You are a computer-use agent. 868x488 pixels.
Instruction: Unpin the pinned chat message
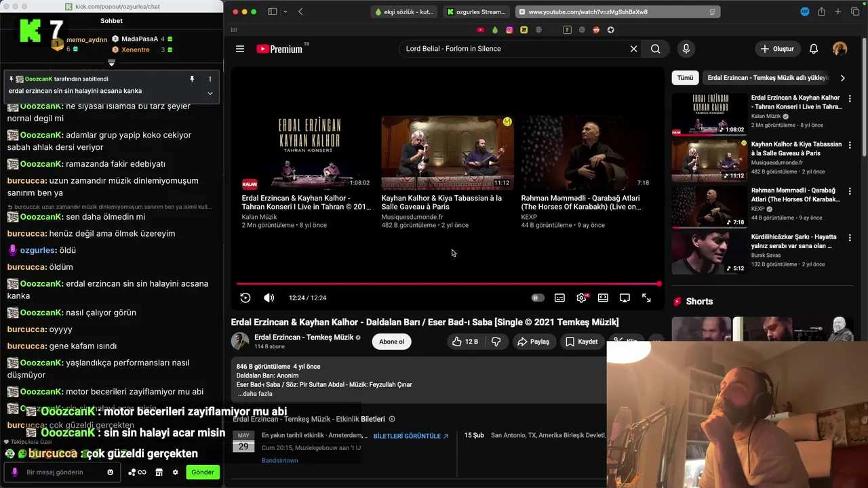(x=192, y=79)
